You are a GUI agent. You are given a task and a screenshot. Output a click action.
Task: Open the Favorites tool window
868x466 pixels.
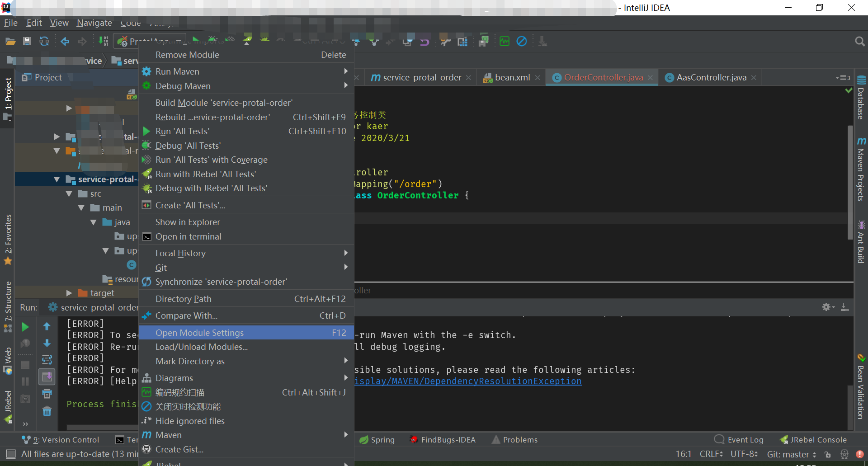(8, 240)
